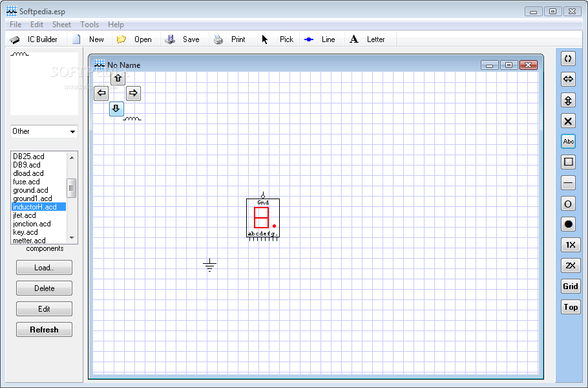Open the Help menu
The width and height of the screenshot is (588, 388).
click(x=116, y=25)
